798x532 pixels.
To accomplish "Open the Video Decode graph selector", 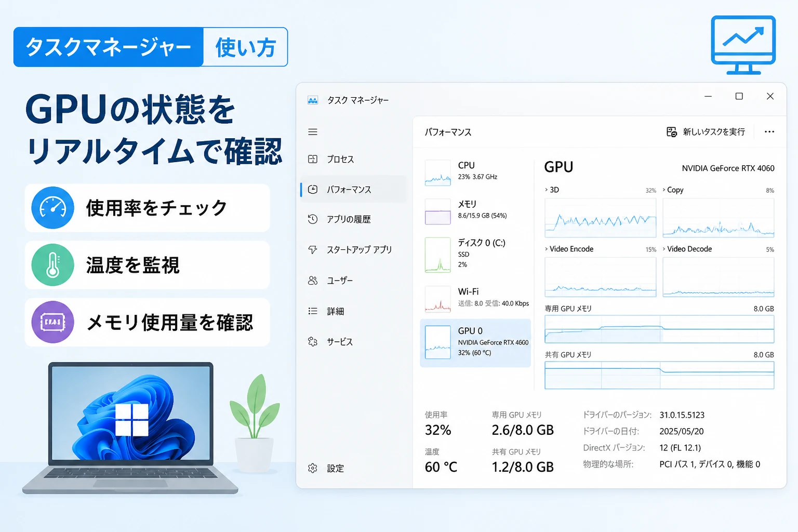I will [x=664, y=249].
